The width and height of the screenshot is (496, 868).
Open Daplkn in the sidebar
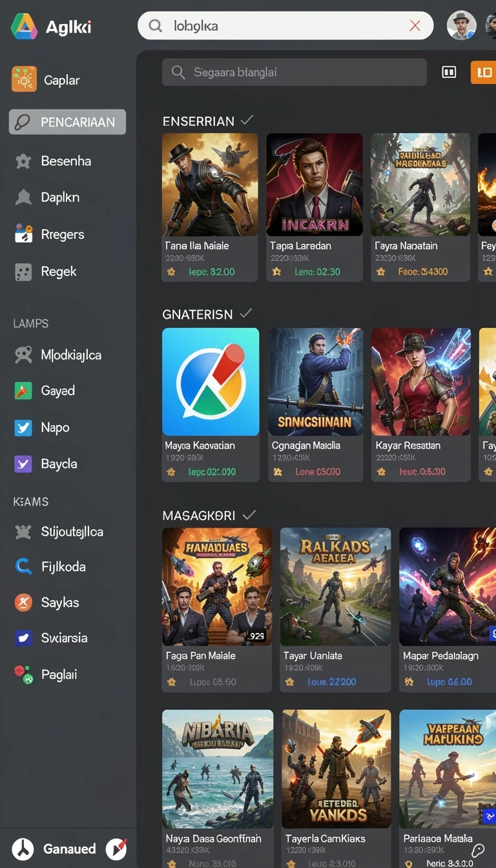point(60,198)
